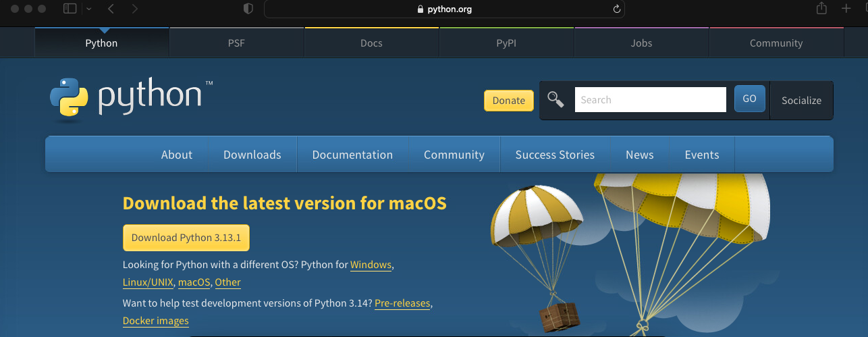Image resolution: width=868 pixels, height=337 pixels.
Task: Click the magnifying glass search icon
Action: [x=555, y=100]
